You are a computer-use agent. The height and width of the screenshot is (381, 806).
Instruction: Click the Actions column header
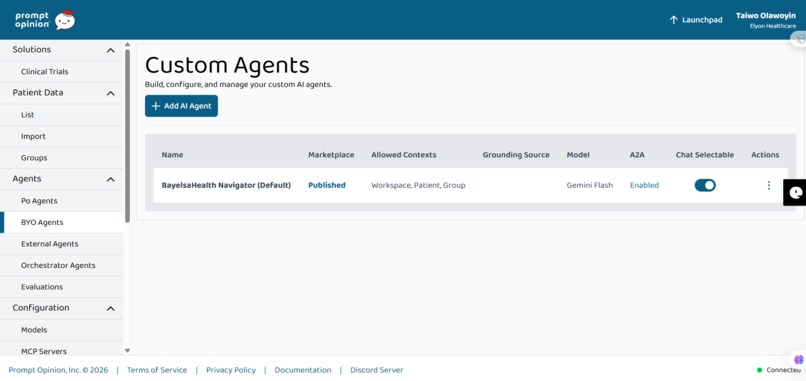(765, 155)
